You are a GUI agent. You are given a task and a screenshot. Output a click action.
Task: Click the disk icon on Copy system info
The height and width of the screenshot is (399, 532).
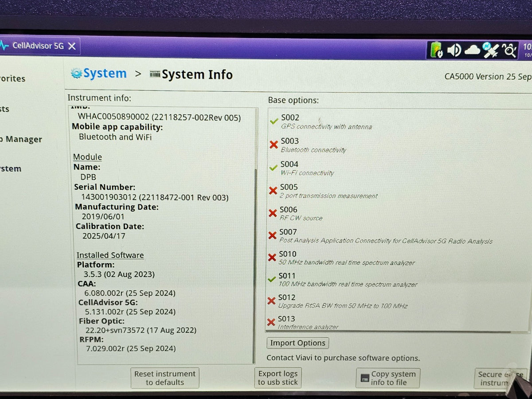365,379
